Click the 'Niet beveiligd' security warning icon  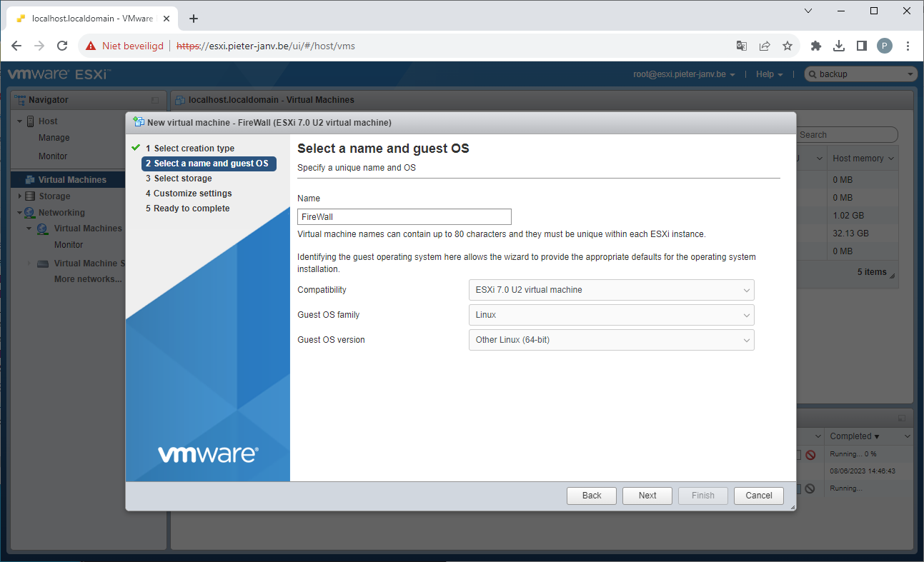(91, 46)
